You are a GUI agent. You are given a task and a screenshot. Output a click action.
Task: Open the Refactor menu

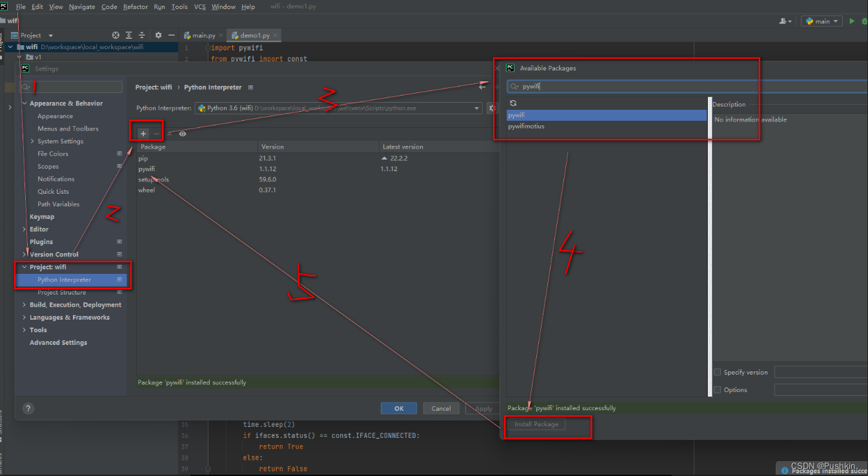[135, 6]
